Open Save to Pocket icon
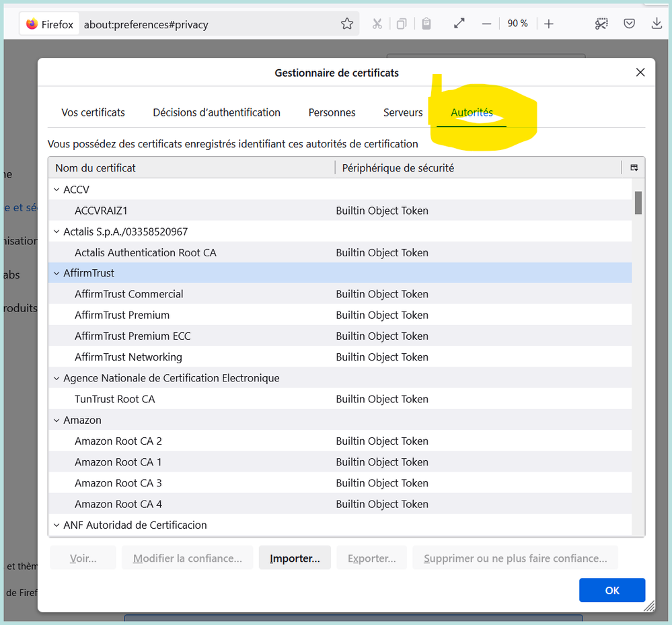672x625 pixels. [x=629, y=24]
